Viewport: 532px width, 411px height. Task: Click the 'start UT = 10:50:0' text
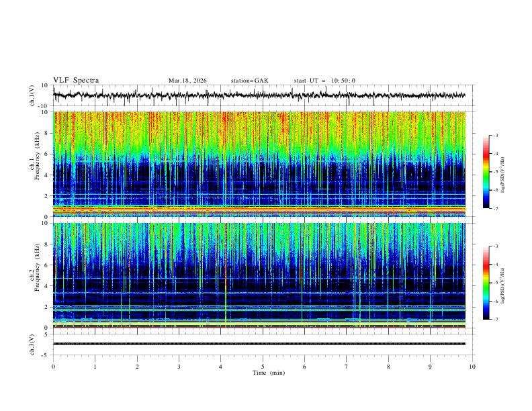click(x=324, y=81)
